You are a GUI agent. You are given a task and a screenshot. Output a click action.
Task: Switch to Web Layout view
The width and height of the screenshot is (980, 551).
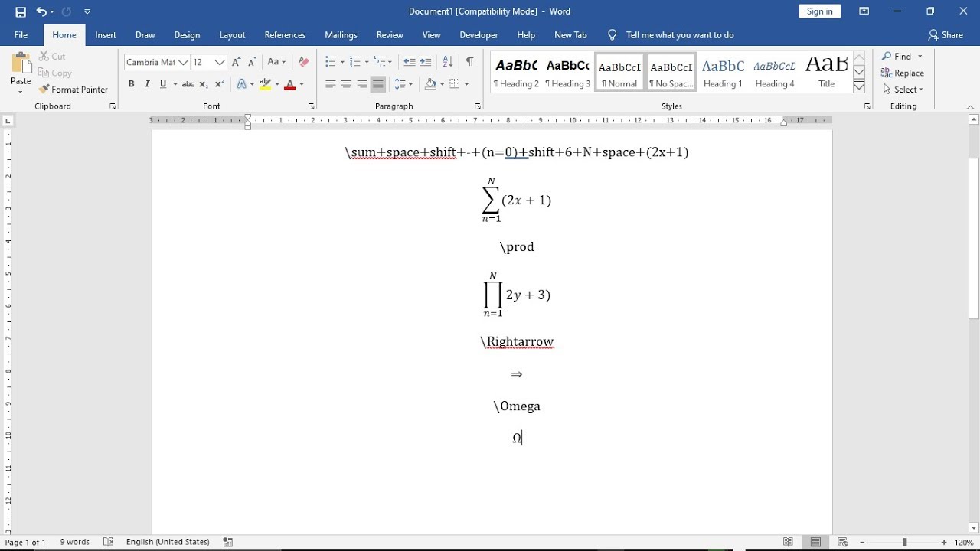(x=843, y=542)
